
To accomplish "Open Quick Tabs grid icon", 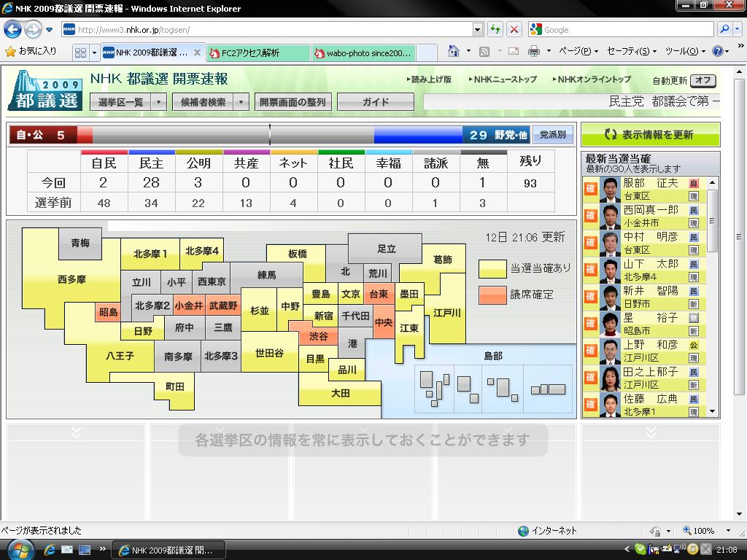I will pos(80,52).
